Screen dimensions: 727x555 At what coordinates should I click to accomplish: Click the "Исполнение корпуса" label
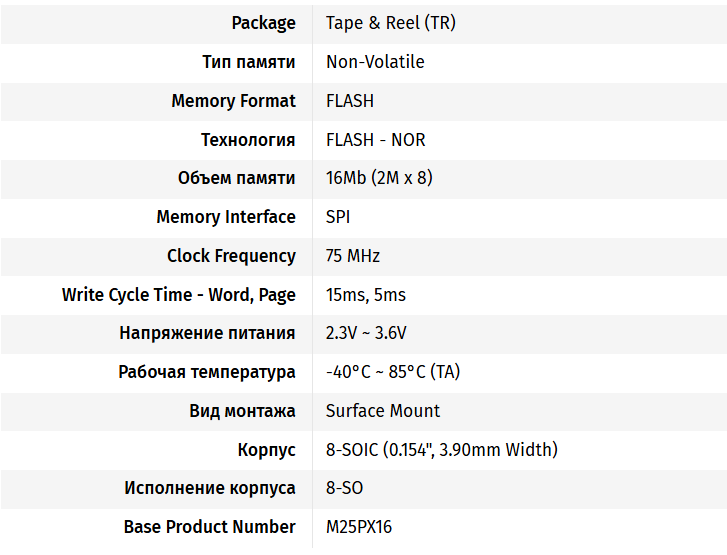click(210, 488)
